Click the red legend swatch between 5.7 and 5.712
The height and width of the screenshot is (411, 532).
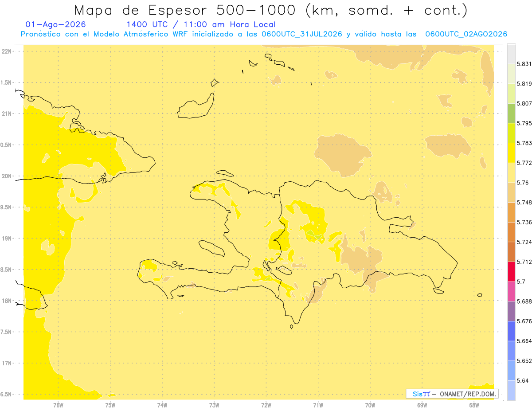click(x=512, y=271)
